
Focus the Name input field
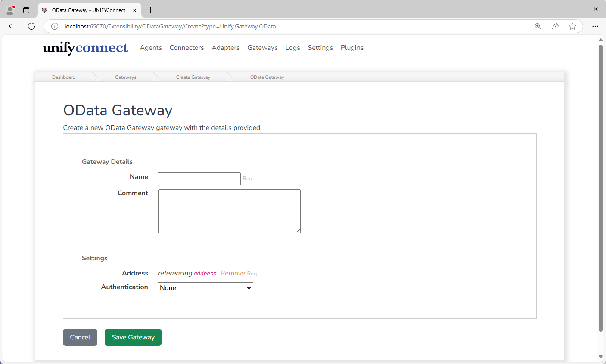point(199,179)
